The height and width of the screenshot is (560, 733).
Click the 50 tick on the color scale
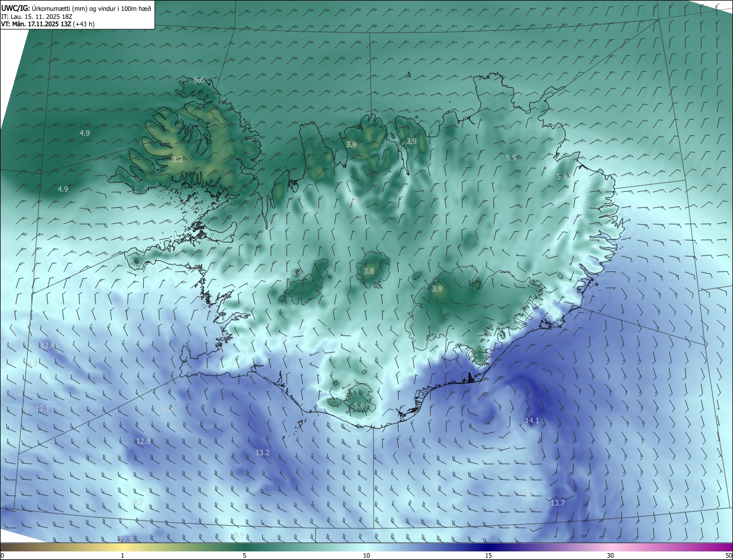728,555
